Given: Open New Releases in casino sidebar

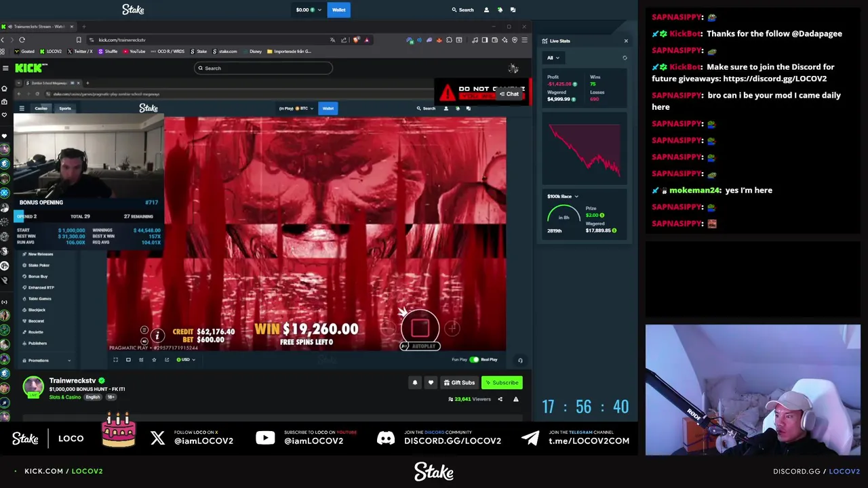Looking at the screenshot, I should pos(38,254).
